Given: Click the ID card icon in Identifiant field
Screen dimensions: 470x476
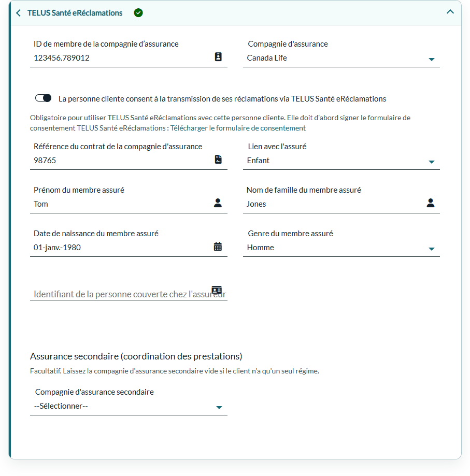Looking at the screenshot, I should point(217,290).
